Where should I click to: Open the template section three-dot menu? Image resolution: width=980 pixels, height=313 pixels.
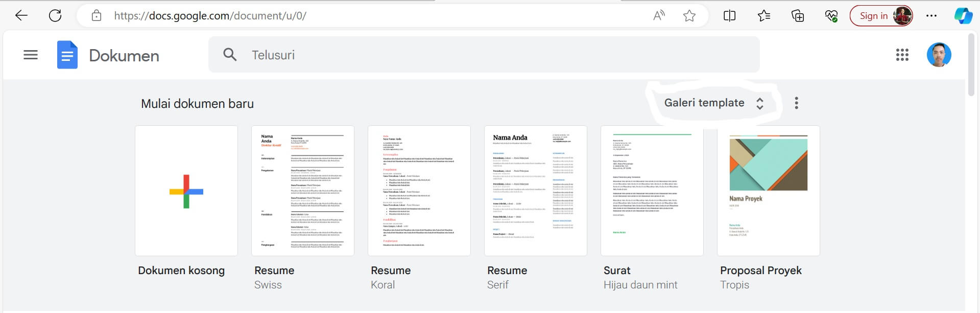click(796, 103)
